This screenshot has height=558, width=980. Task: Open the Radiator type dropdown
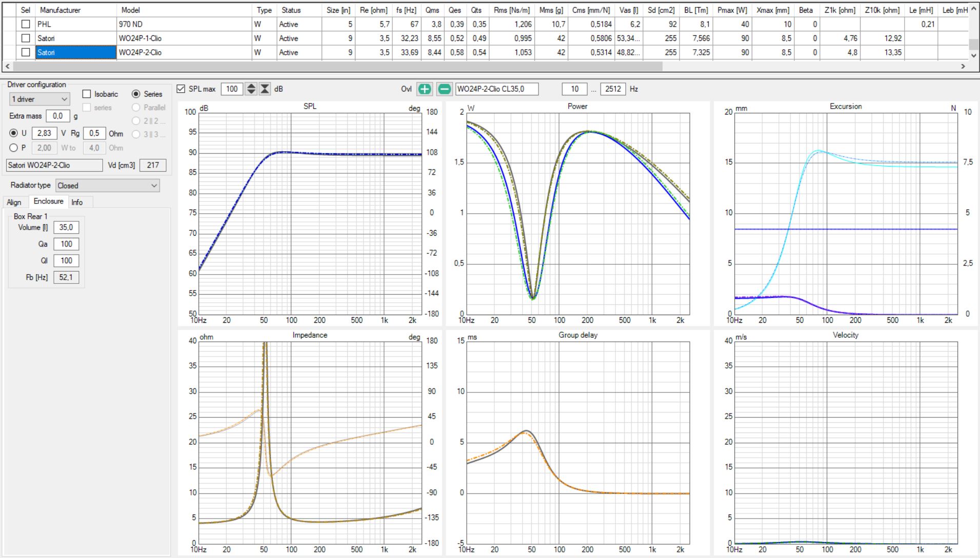click(x=107, y=186)
